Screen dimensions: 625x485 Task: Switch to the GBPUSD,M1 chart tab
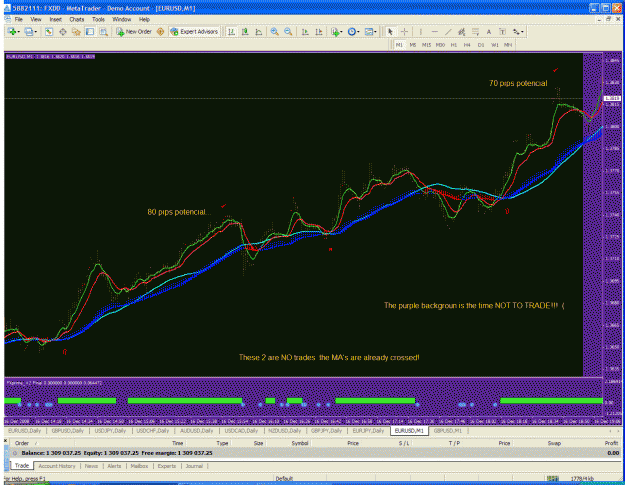[x=447, y=430]
